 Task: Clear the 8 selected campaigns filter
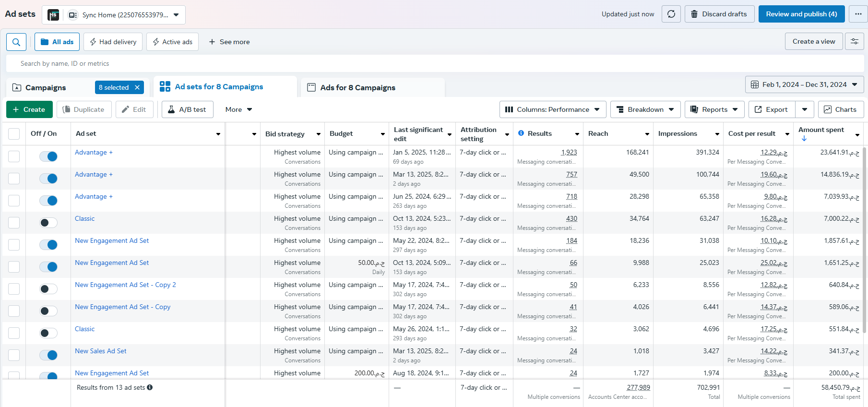[137, 87]
